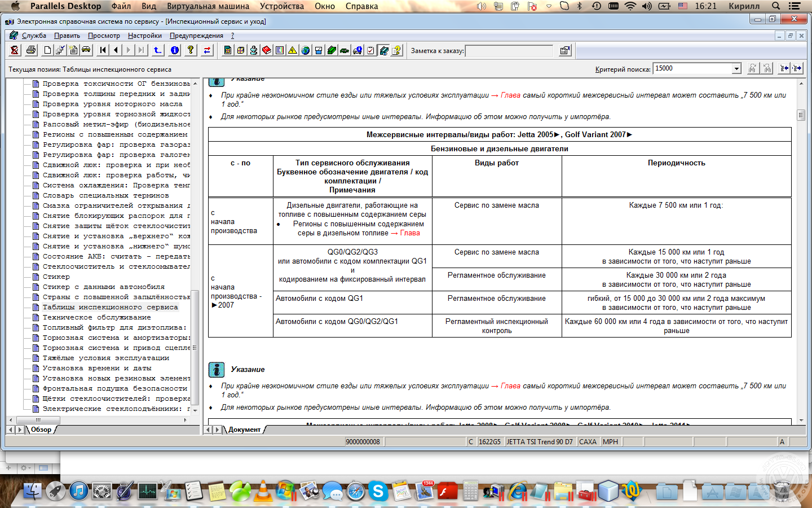Open the ? help menu
Image resolution: width=812 pixels, height=508 pixels.
point(232,36)
